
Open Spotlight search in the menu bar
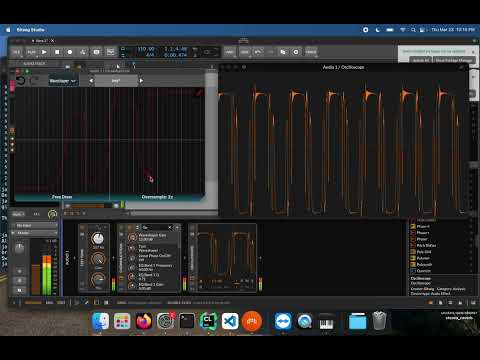point(413,30)
